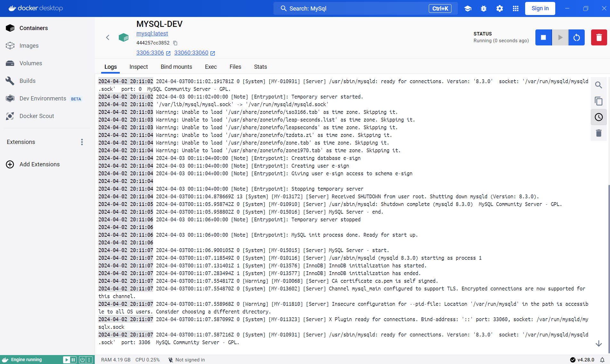Clear the logs with the trash icon

coord(598,133)
